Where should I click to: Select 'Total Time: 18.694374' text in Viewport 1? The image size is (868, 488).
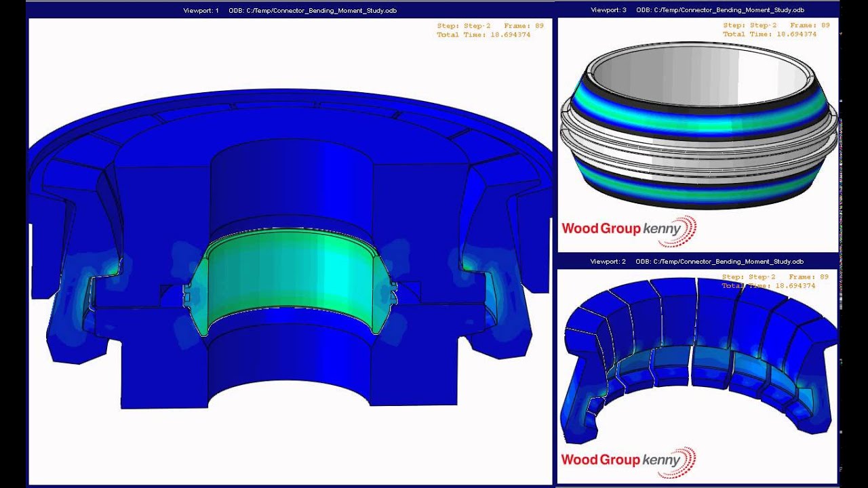(484, 35)
